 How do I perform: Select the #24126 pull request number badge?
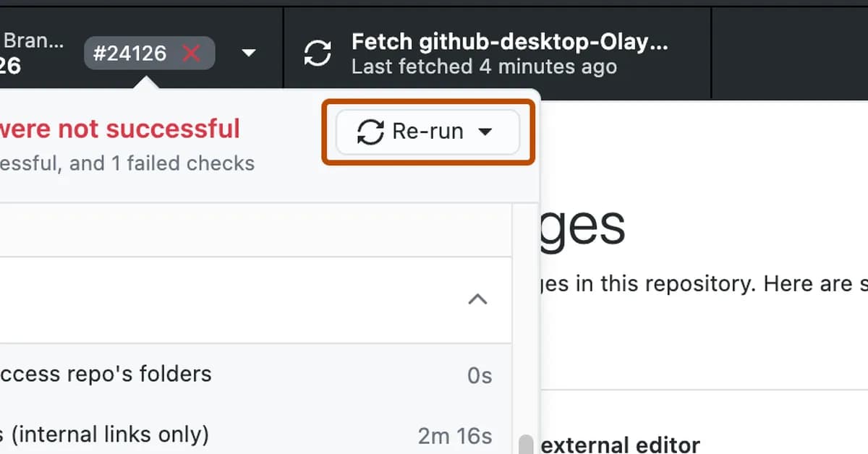click(x=149, y=52)
